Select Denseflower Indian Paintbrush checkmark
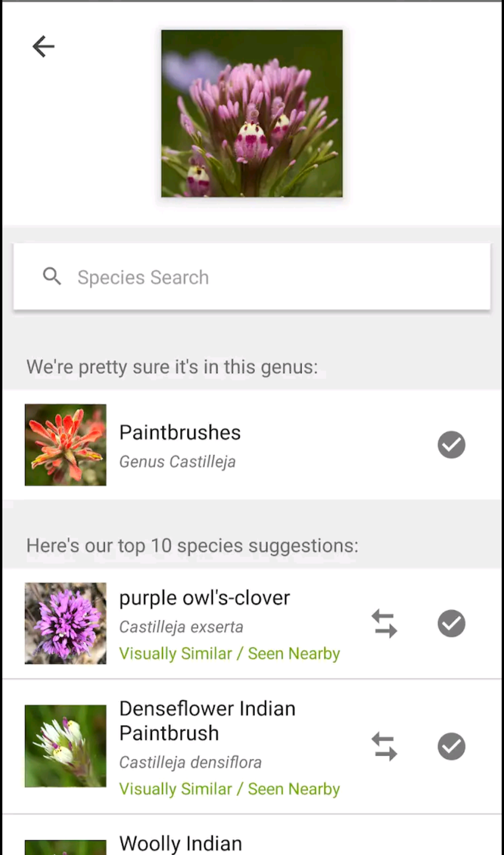504x855 pixels. [451, 746]
